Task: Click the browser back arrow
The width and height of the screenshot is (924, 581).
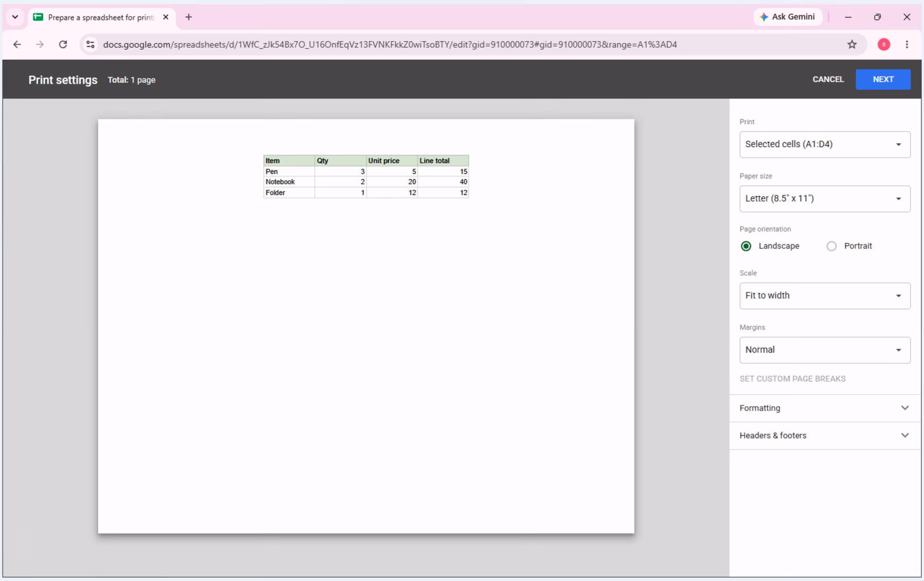Action: (17, 45)
